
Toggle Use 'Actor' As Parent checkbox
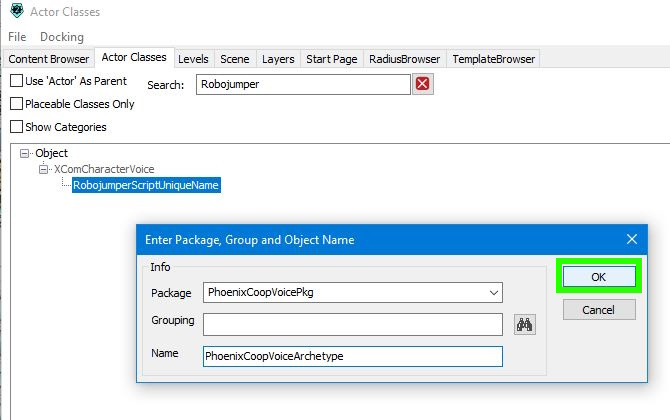tap(16, 80)
